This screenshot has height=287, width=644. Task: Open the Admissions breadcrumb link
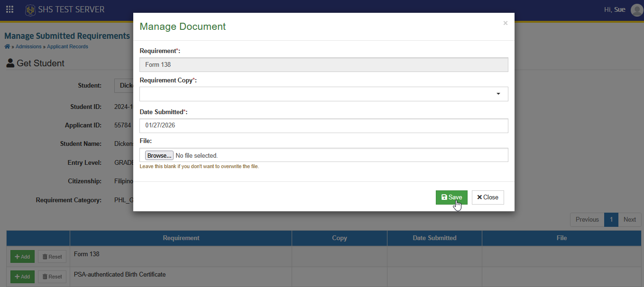coord(28,47)
